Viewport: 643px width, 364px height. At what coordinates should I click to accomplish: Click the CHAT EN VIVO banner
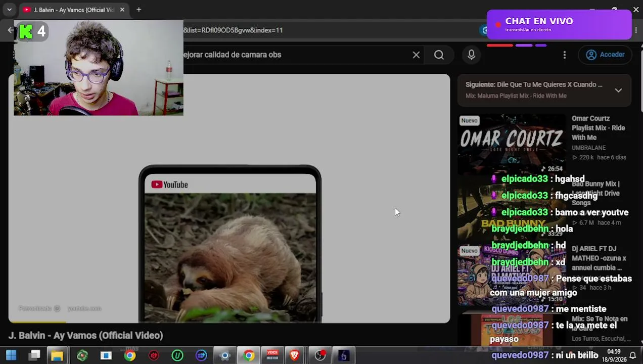(559, 24)
